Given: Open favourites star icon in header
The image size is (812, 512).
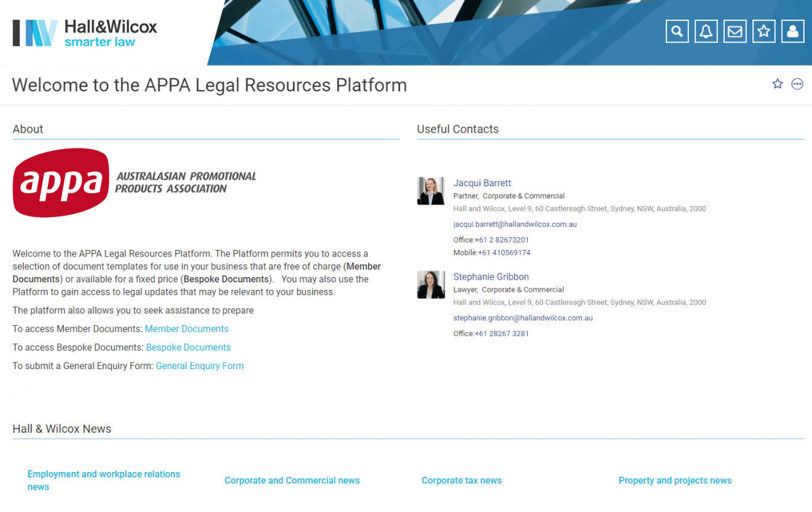Looking at the screenshot, I should pyautogui.click(x=764, y=31).
